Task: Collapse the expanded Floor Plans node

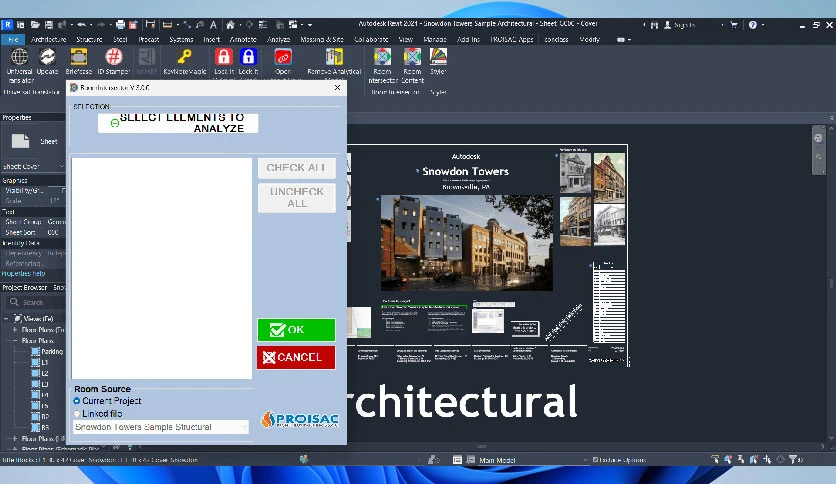Action: (15, 341)
